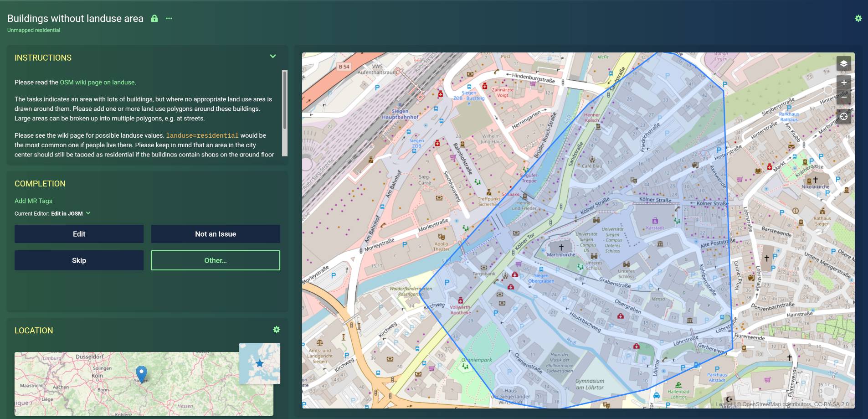
Task: Click the B 54 road shield
Action: point(344,67)
